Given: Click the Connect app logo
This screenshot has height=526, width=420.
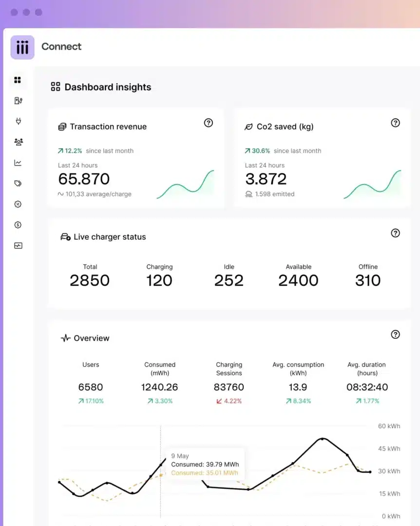Looking at the screenshot, I should click(x=22, y=47).
